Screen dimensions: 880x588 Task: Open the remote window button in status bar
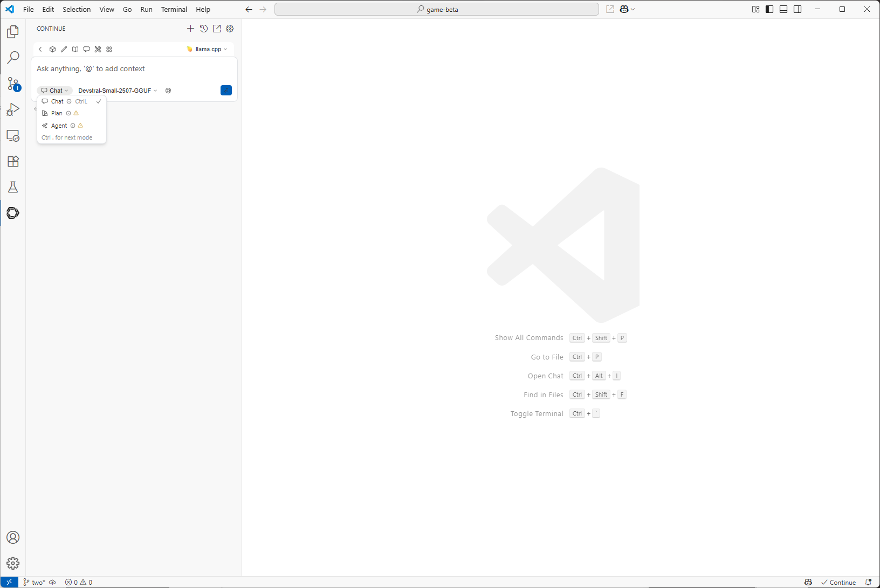tap(9, 582)
